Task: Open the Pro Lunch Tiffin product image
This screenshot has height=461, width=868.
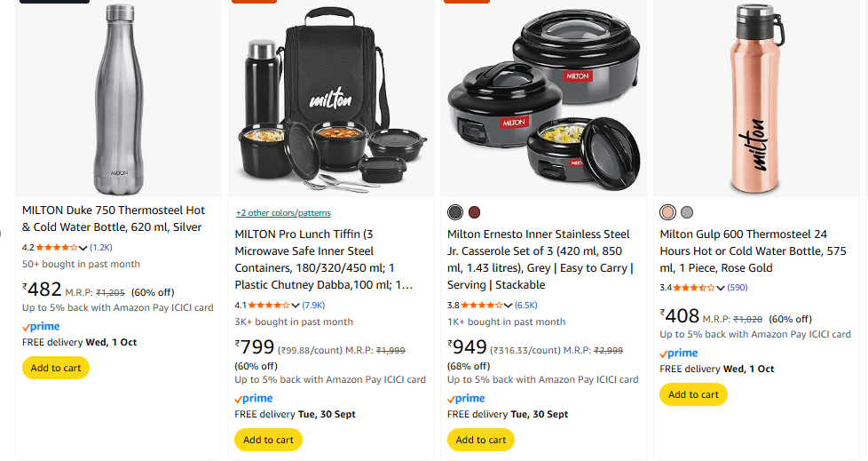Action: pyautogui.click(x=331, y=98)
